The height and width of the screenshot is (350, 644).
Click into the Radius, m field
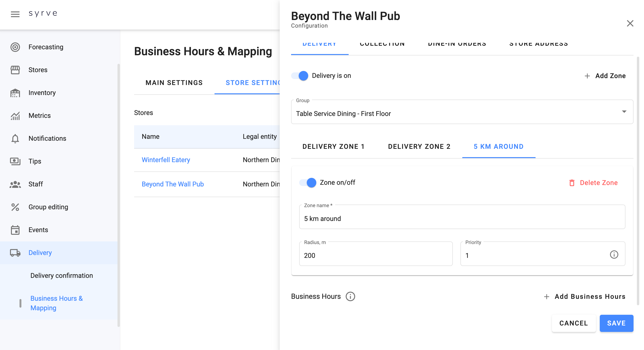pyautogui.click(x=376, y=255)
